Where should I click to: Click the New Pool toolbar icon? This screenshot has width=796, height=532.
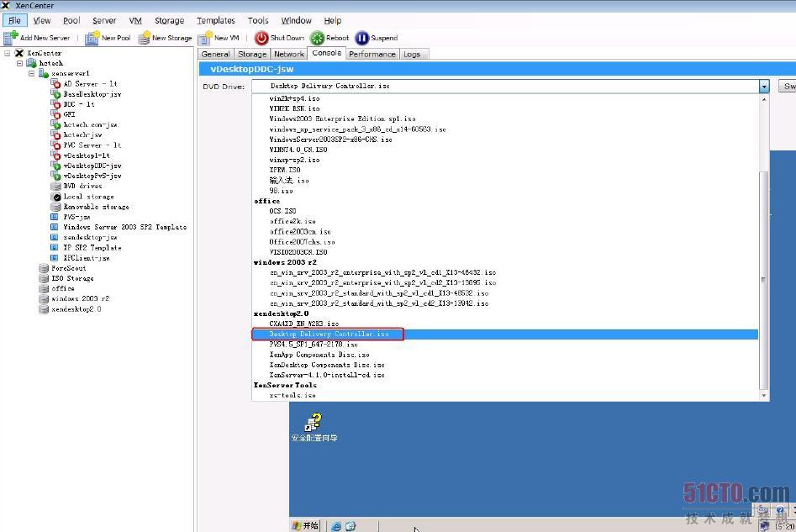(x=92, y=38)
